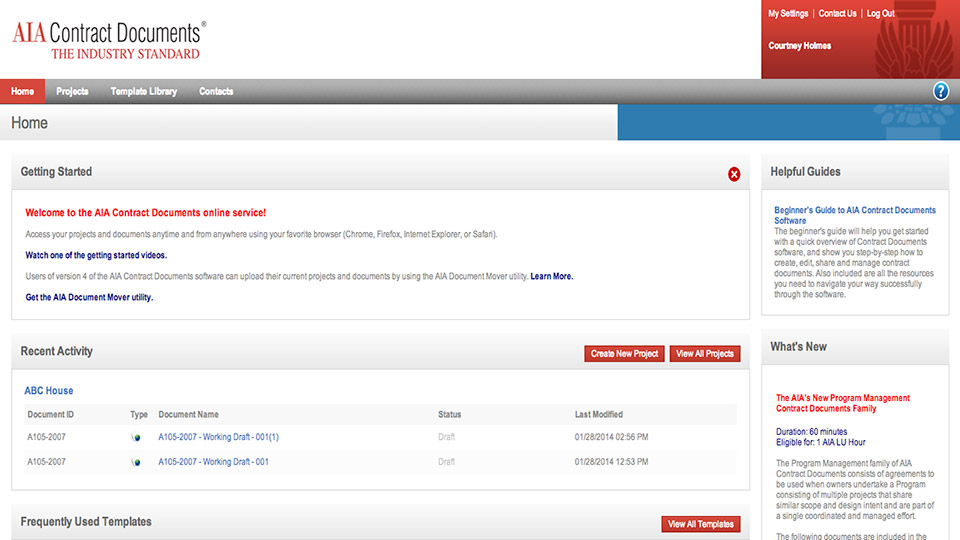The width and height of the screenshot is (960, 540).
Task: Click Eligible for: 1 AIA LU Hour
Action: coord(820,442)
